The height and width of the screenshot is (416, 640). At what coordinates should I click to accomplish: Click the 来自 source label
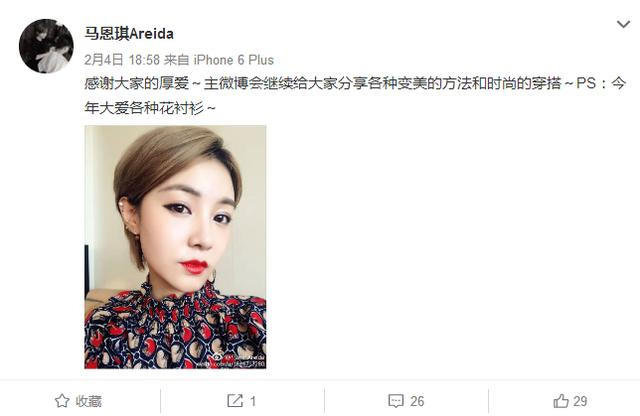176,60
